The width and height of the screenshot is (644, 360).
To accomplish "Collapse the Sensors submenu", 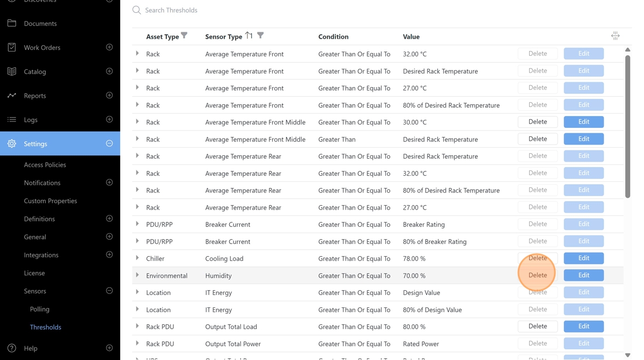I will click(109, 291).
